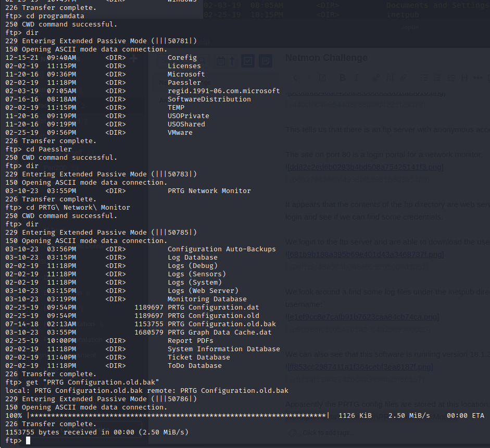The width and height of the screenshot is (490, 448).
Task: Click the new note button in Joplin
Action: point(266,61)
